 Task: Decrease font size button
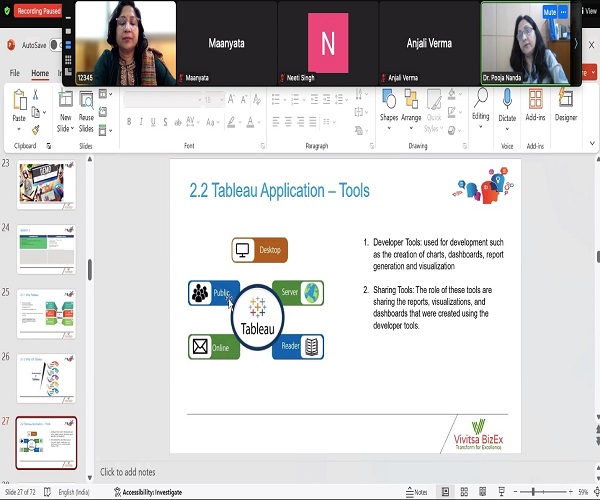[x=244, y=99]
